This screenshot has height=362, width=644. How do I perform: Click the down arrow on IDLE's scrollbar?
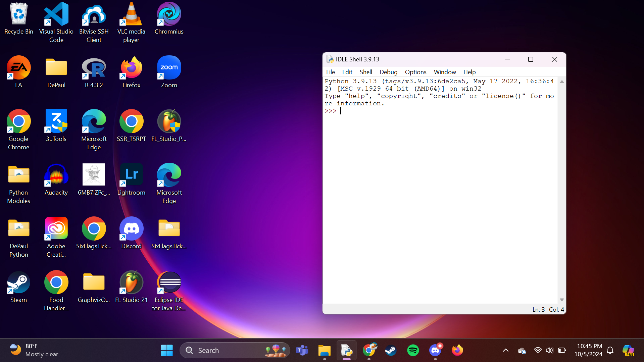click(561, 300)
